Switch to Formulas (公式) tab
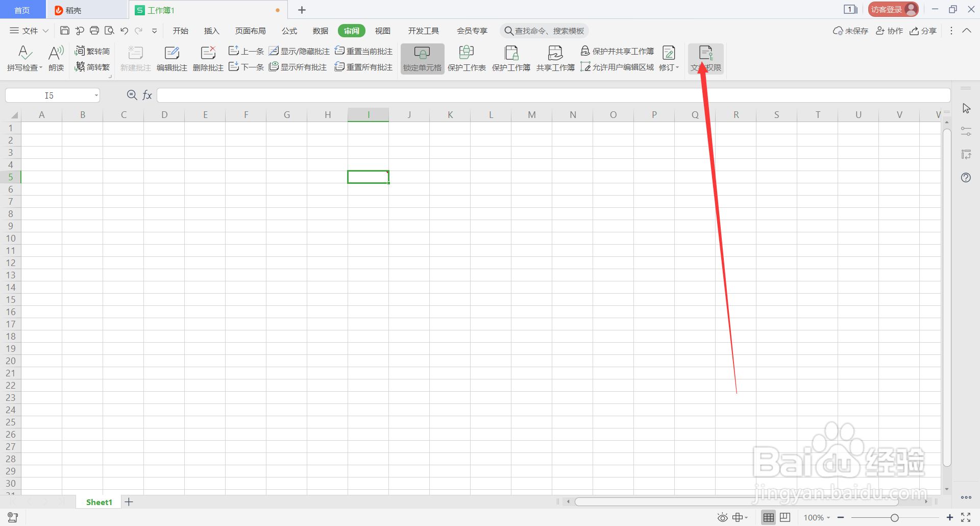 pos(289,31)
